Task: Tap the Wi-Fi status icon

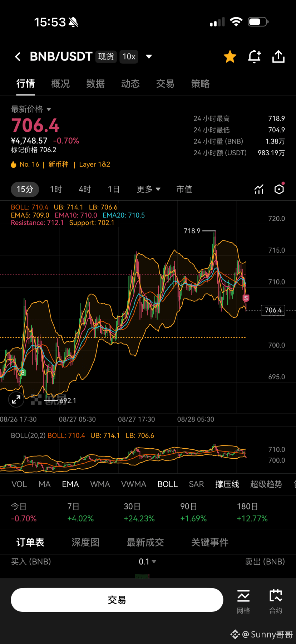Action: (x=236, y=22)
